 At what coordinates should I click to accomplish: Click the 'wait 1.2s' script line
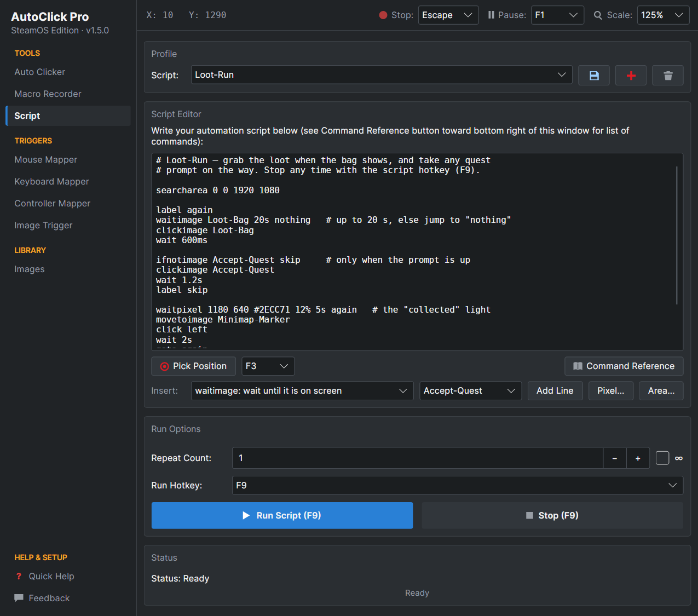click(x=179, y=280)
